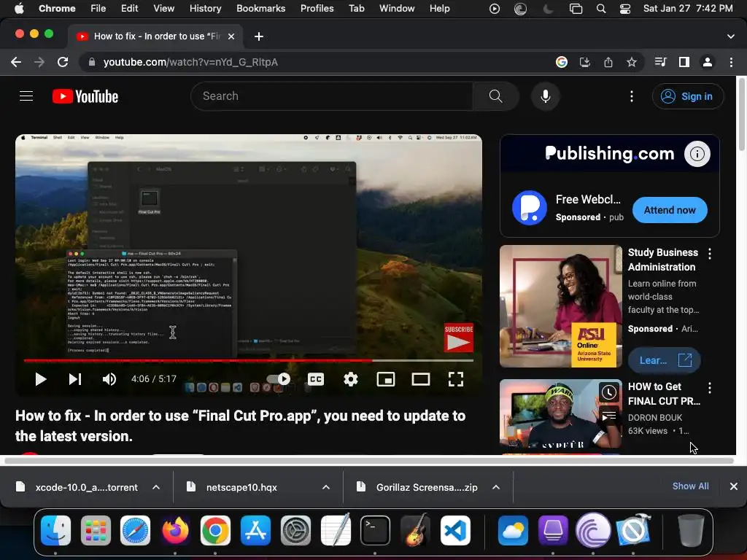Image resolution: width=747 pixels, height=560 pixels.
Task: Enter full screen mode
Action: click(456, 379)
